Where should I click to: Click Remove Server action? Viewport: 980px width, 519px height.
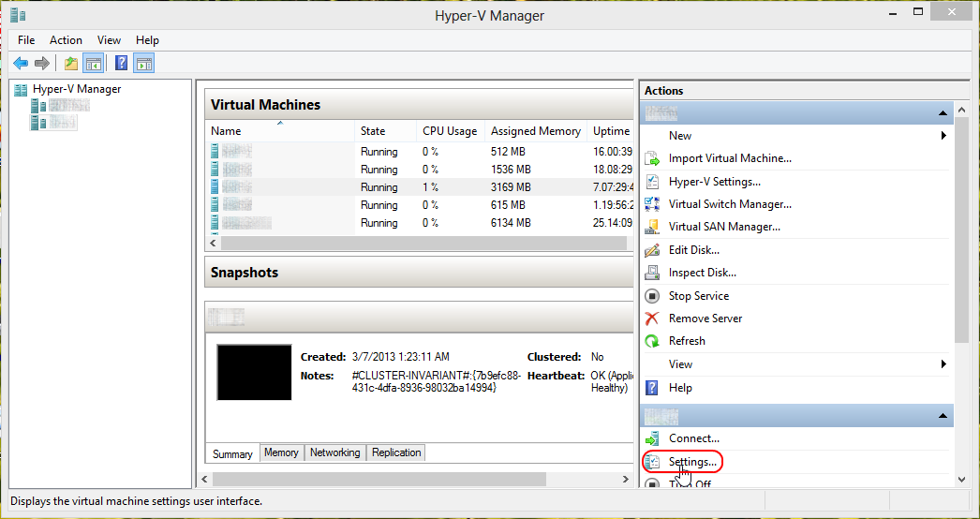[705, 319]
